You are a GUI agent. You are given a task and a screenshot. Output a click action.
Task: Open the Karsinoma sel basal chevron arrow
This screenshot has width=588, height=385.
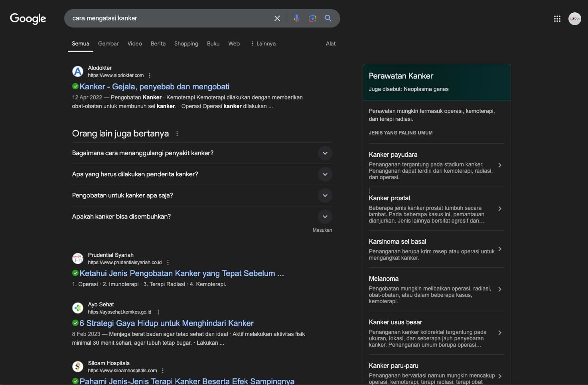[x=500, y=249]
